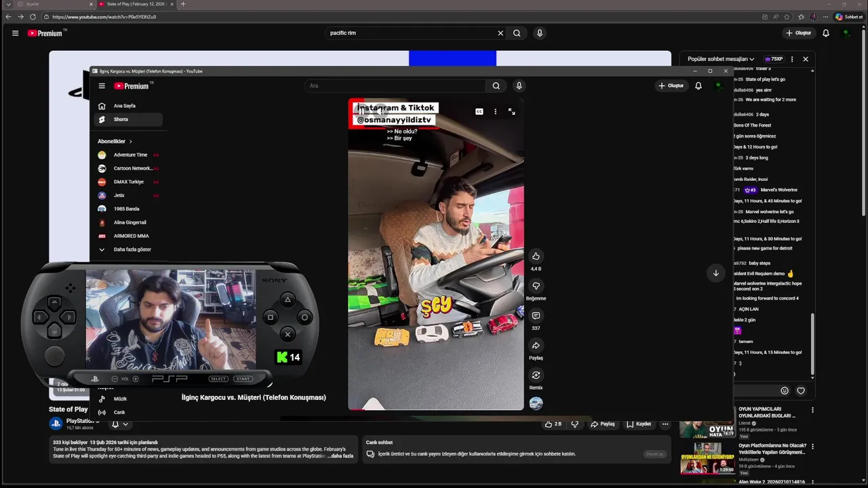Viewport: 868px width, 488px height.
Task: Open notification dropdown beside PlayStation channel
Action: tap(119, 424)
